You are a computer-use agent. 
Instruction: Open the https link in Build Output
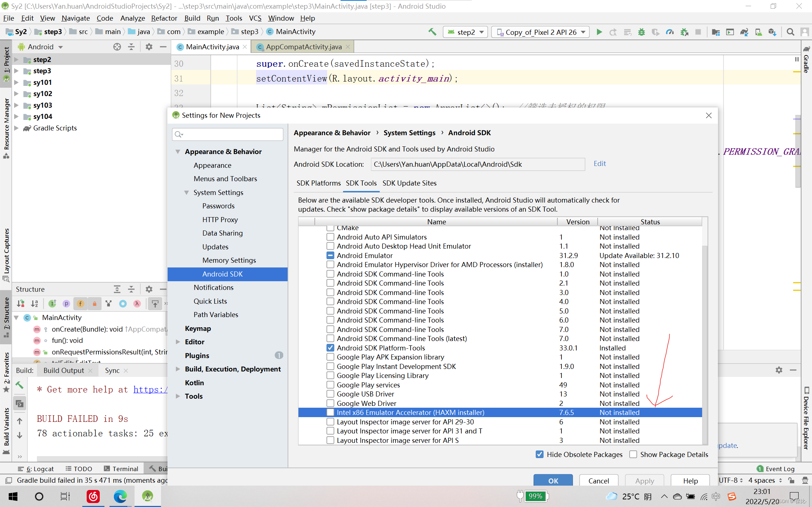tap(151, 390)
